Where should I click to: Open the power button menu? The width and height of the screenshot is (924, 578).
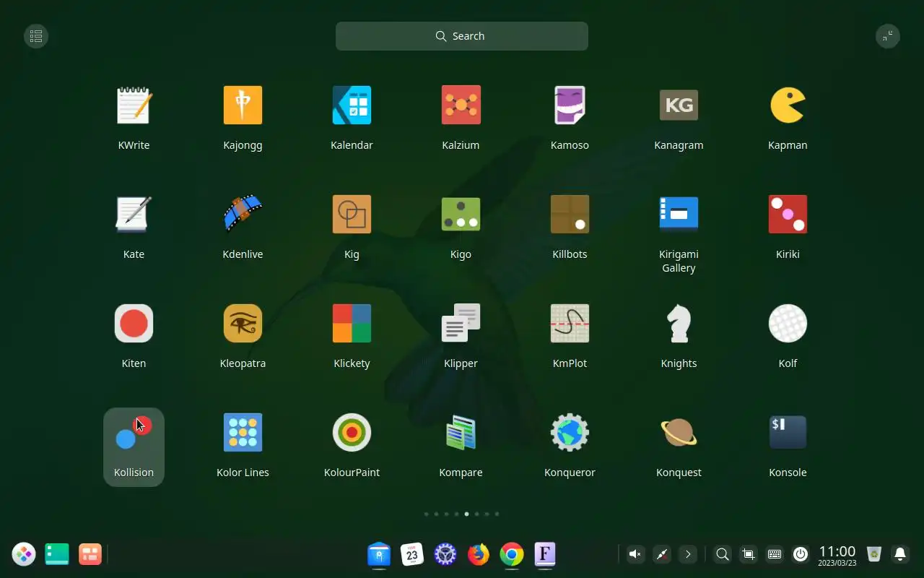pos(801,554)
